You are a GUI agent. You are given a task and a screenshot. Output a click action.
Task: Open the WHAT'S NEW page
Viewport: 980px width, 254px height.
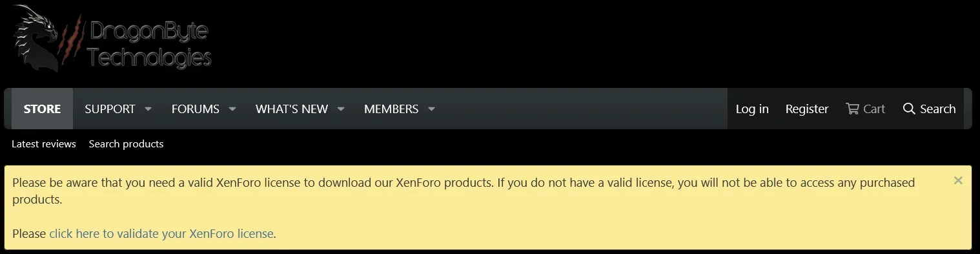point(292,109)
